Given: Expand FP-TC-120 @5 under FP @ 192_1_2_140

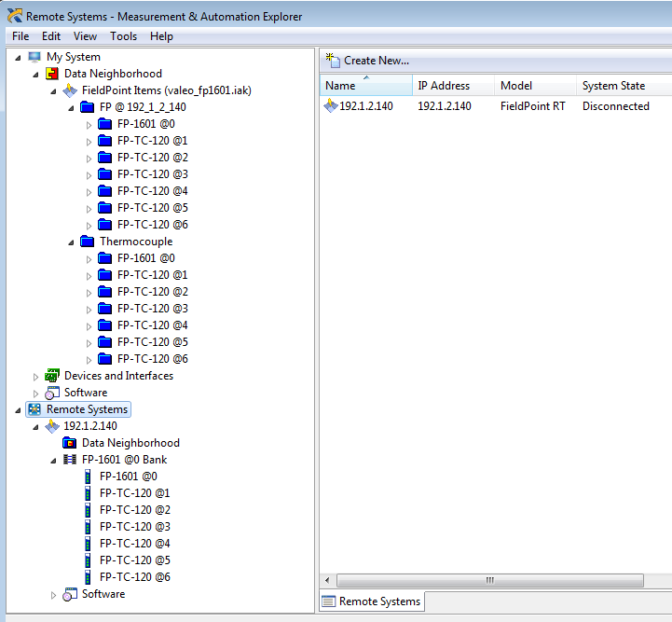Looking at the screenshot, I should pos(89,209).
